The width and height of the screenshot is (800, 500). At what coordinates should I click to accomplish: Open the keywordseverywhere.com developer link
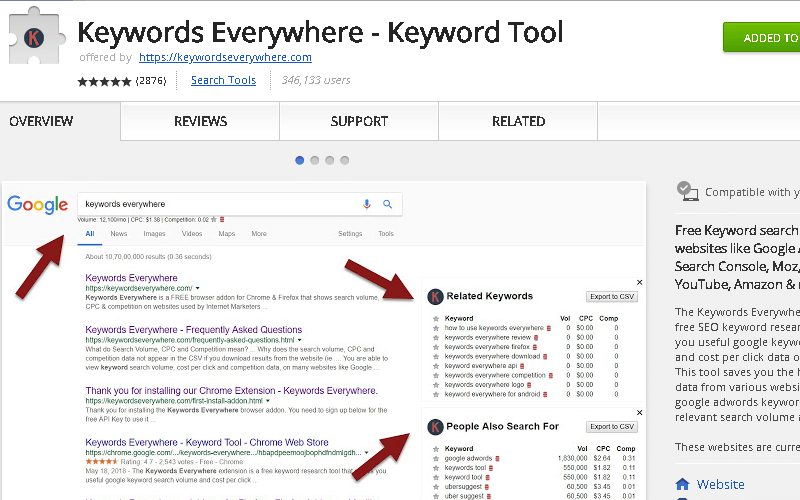[x=225, y=57]
